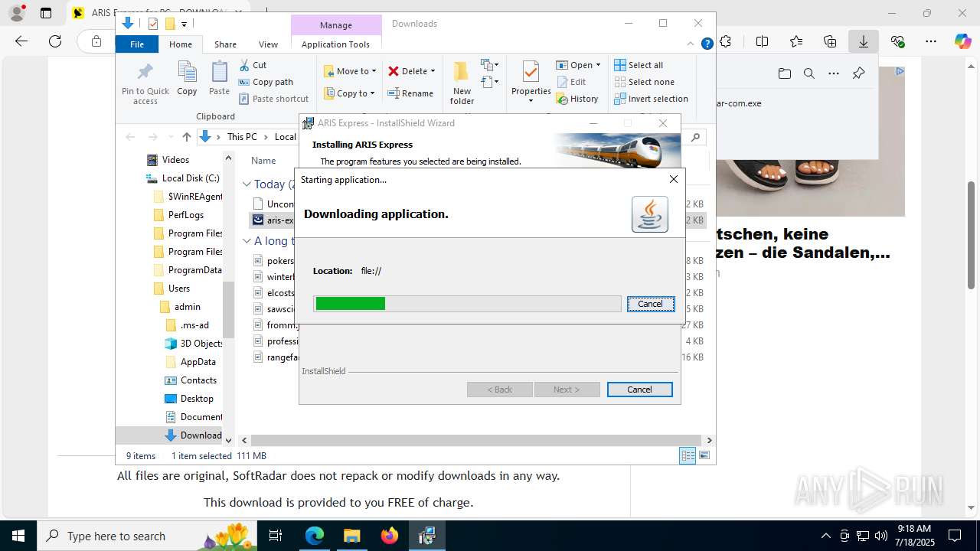Click Pin to Quick access icon
The image size is (980, 551).
click(145, 72)
